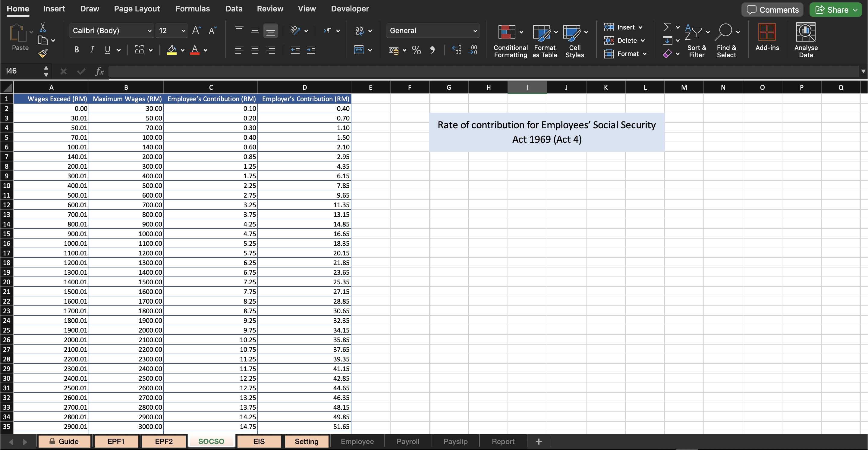Image resolution: width=868 pixels, height=450 pixels.
Task: Toggle Align Left
Action: (x=239, y=50)
